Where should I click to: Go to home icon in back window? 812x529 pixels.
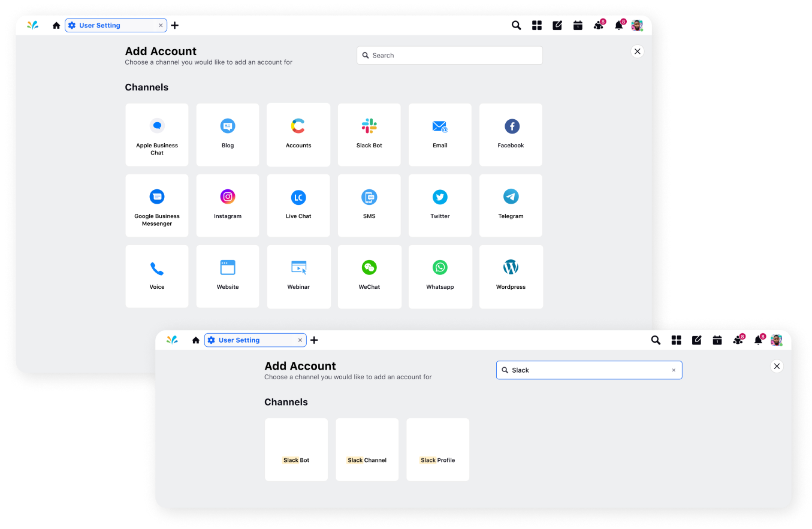56,25
